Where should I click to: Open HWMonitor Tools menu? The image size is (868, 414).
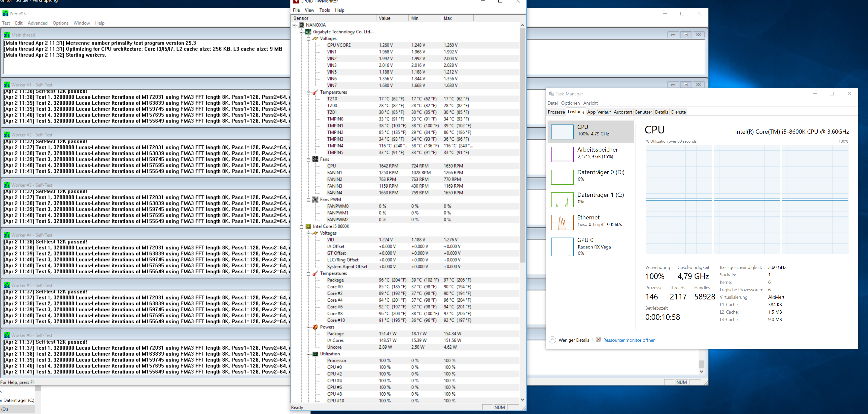[x=324, y=10]
